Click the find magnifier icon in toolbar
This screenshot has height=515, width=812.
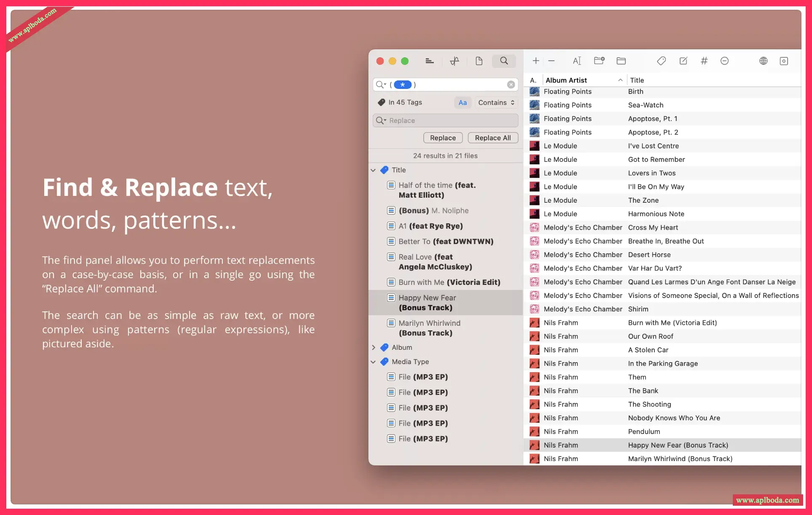click(504, 61)
